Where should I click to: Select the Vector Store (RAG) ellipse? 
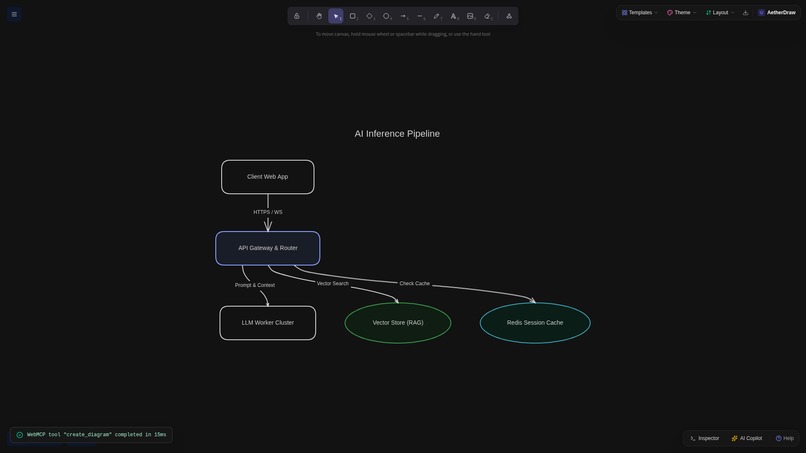click(x=398, y=323)
